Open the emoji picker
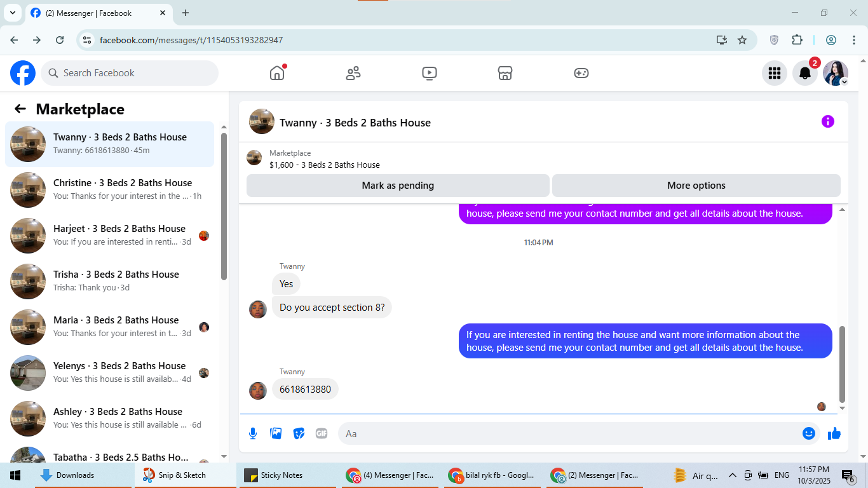This screenshot has width=868, height=488. click(x=809, y=433)
